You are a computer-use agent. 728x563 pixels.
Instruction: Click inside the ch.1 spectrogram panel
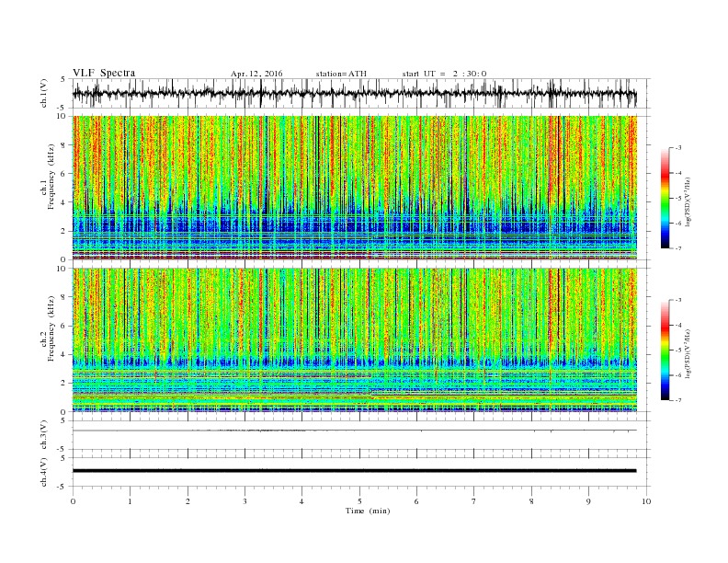click(x=355, y=188)
